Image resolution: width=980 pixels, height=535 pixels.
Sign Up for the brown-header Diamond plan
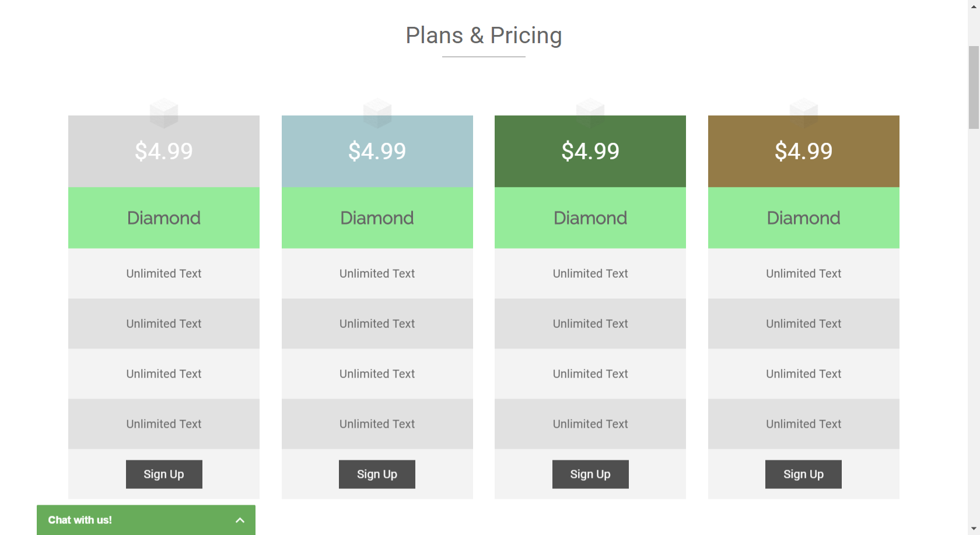(x=803, y=474)
